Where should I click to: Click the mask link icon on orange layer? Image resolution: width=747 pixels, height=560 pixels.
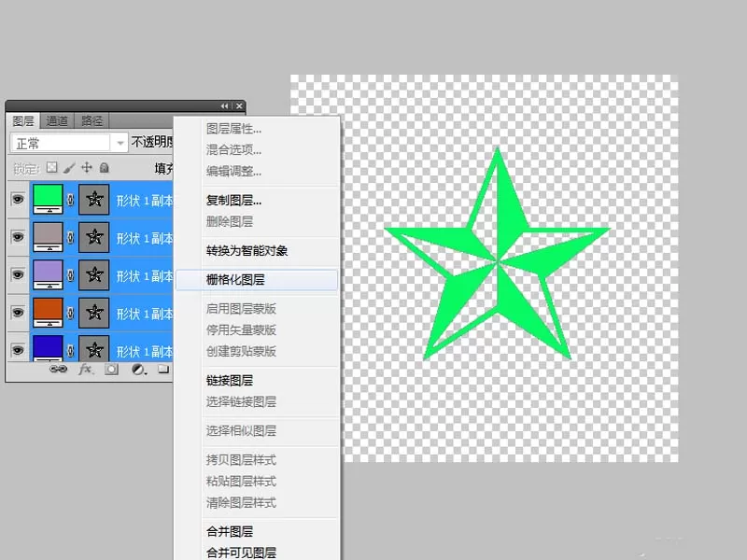pyautogui.click(x=71, y=313)
